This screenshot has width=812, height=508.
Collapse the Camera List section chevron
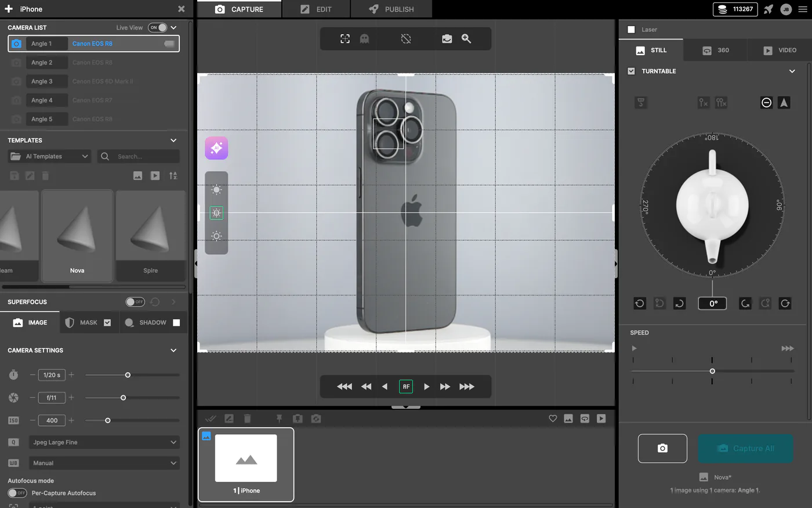point(173,27)
